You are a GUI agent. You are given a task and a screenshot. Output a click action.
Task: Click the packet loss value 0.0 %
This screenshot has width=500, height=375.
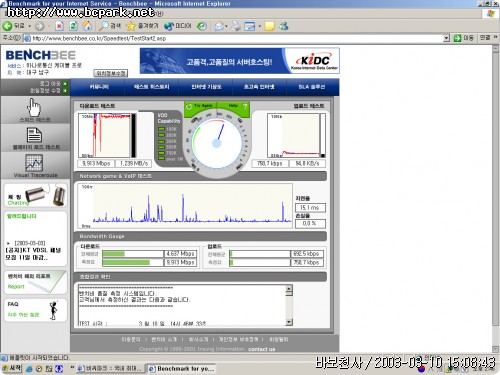click(310, 223)
